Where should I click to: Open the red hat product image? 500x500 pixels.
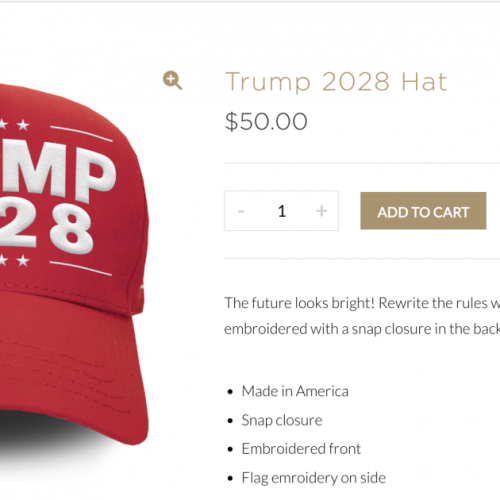pyautogui.click(x=72, y=263)
